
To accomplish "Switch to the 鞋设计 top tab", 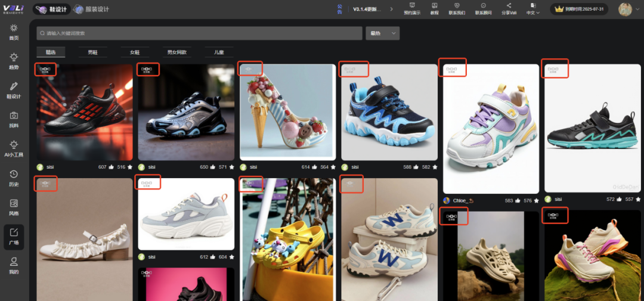I will (52, 9).
